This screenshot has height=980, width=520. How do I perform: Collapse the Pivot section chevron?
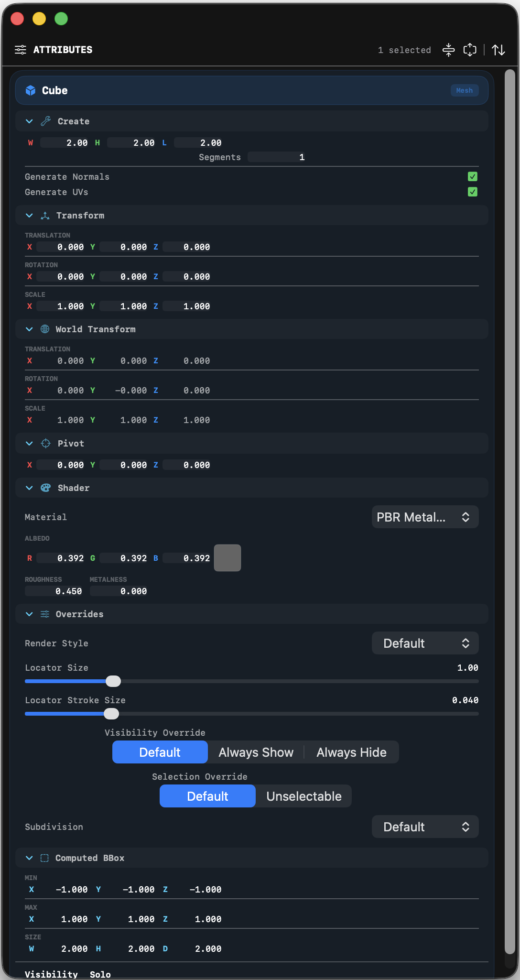29,443
